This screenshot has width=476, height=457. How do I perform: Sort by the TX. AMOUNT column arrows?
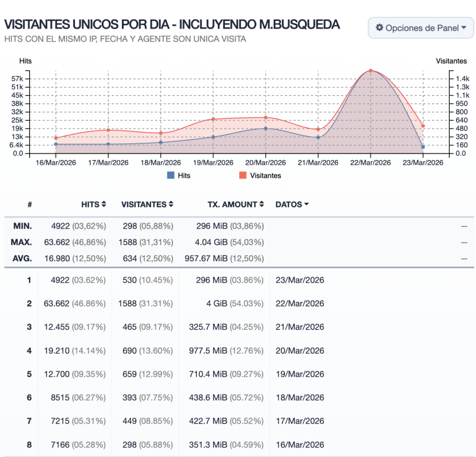[x=261, y=204]
